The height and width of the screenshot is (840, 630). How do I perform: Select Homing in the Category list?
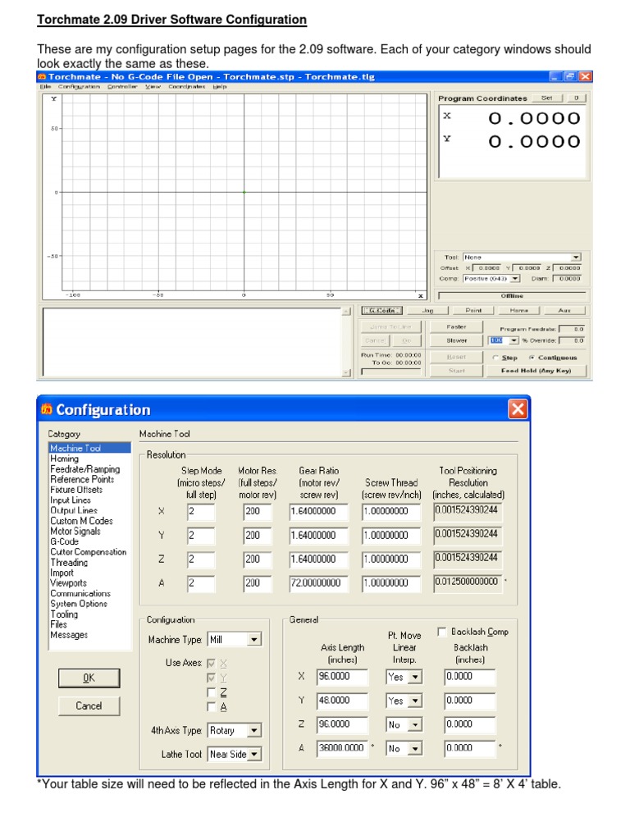pyautogui.click(x=64, y=459)
